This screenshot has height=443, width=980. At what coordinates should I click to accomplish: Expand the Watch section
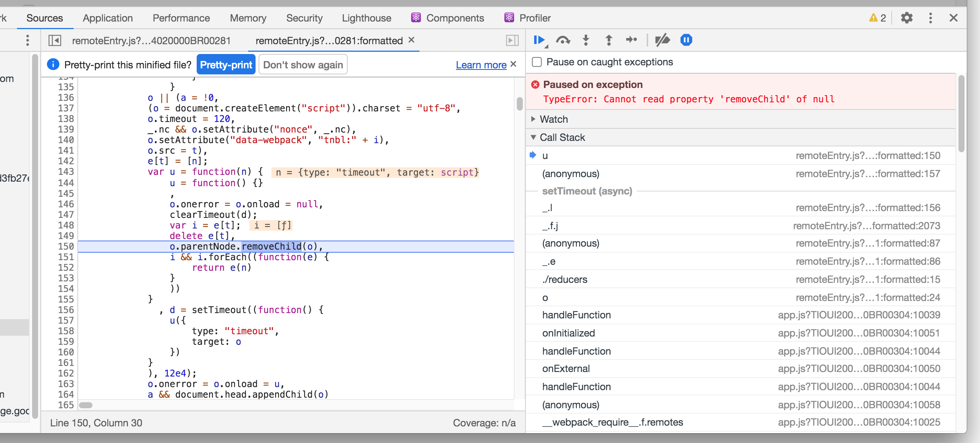553,119
